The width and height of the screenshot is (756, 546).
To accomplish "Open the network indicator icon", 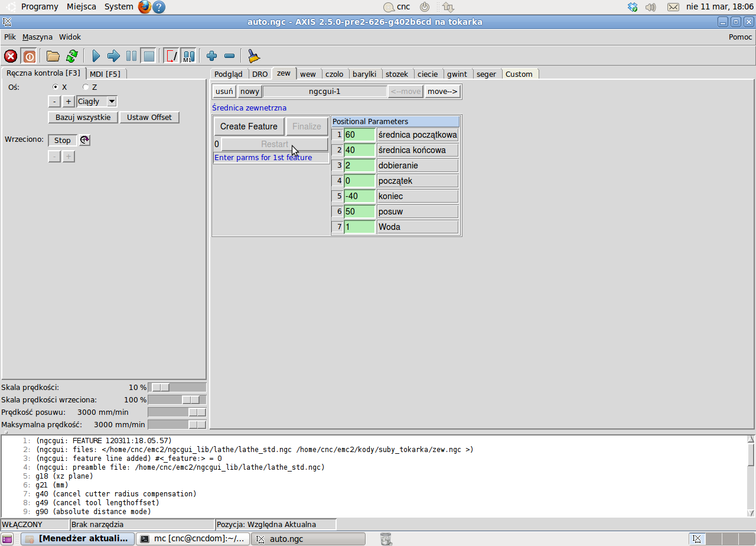I will (x=448, y=7).
